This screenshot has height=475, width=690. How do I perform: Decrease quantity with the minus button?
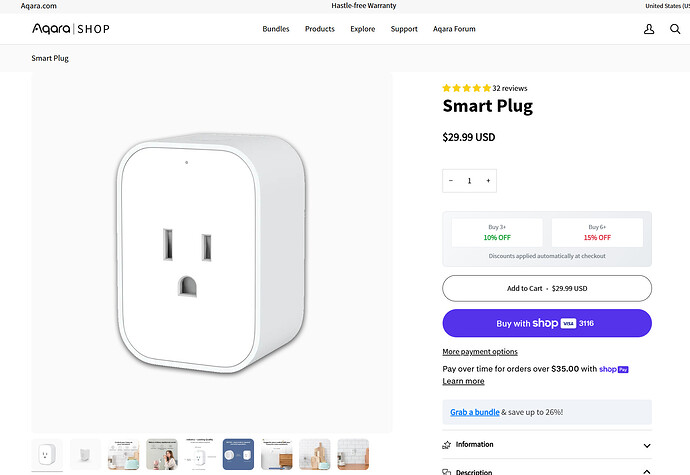451,180
